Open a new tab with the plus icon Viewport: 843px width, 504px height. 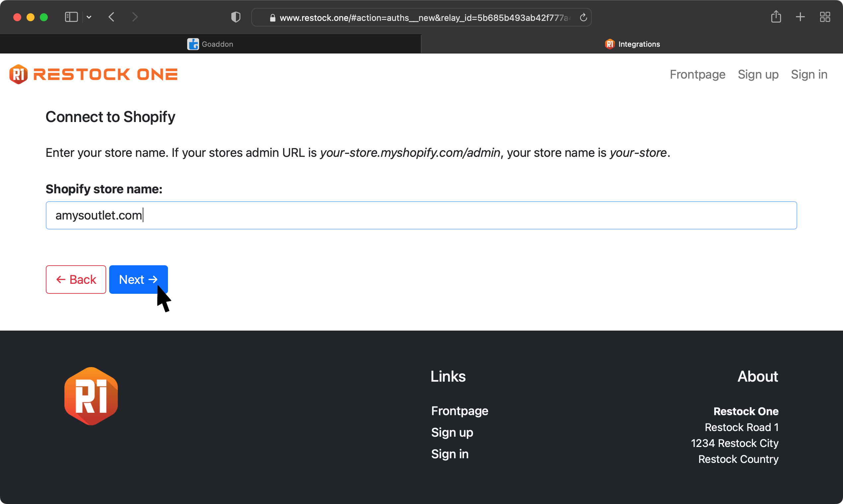[x=800, y=17]
